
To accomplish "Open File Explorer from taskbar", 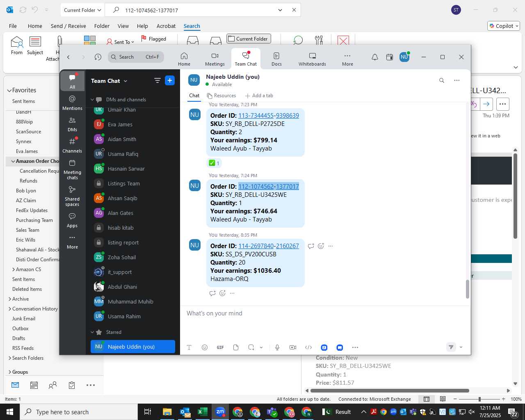I will 167,412.
